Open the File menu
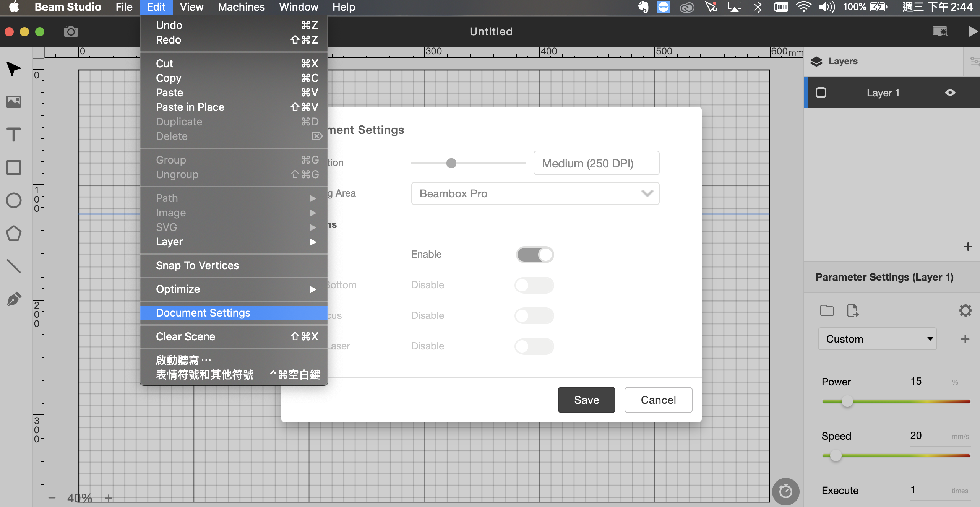 pos(124,7)
